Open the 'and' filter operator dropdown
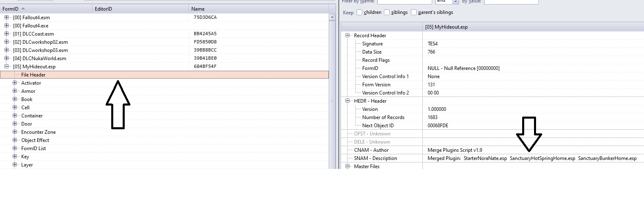The image size is (644, 207). pos(455,2)
